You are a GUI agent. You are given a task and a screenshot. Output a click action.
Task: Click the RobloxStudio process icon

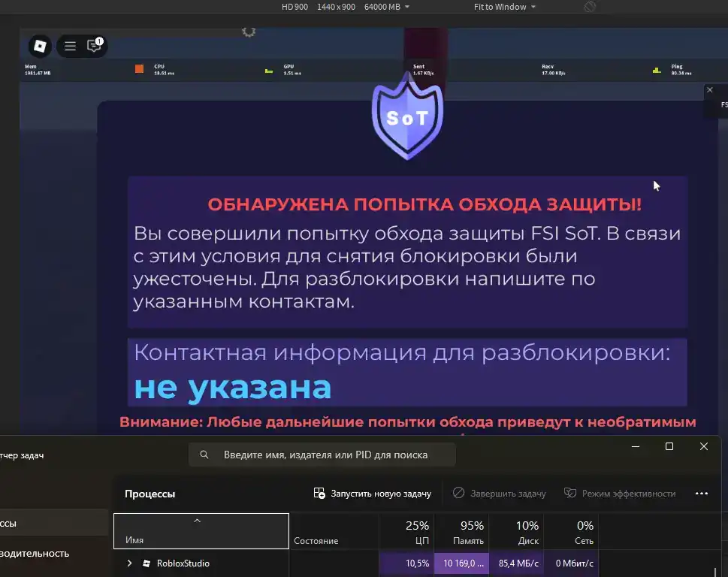tap(147, 563)
